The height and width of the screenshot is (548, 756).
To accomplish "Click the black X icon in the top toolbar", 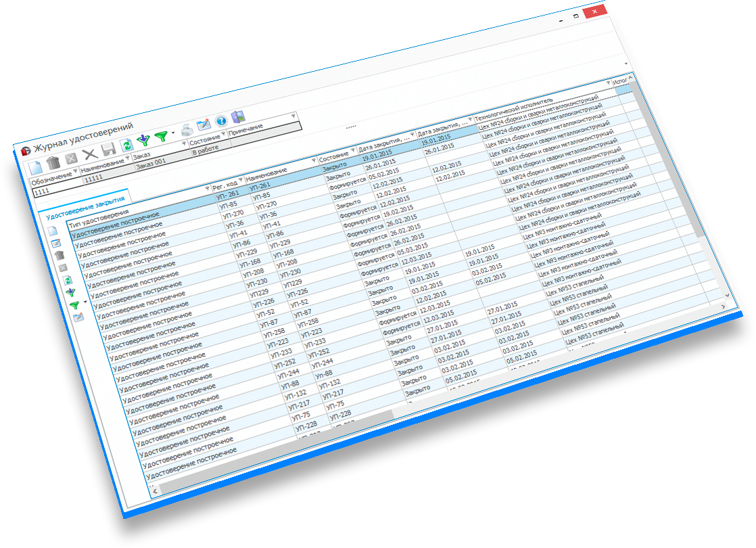I will point(90,154).
